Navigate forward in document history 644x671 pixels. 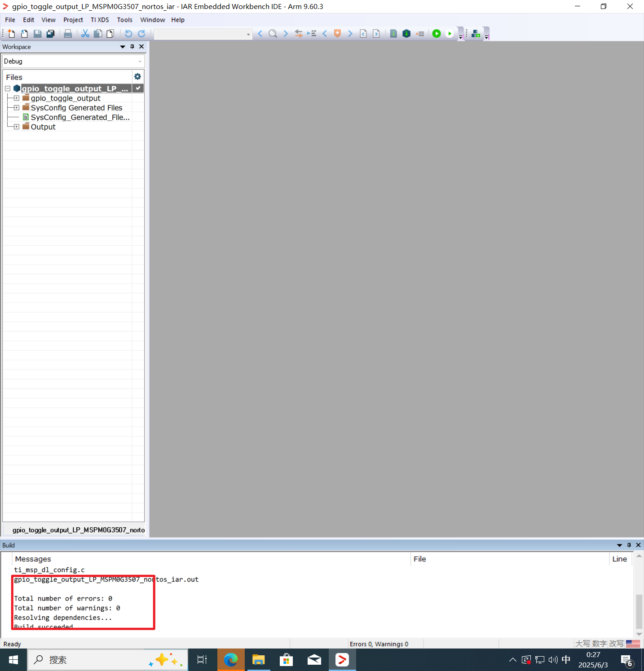(376, 34)
